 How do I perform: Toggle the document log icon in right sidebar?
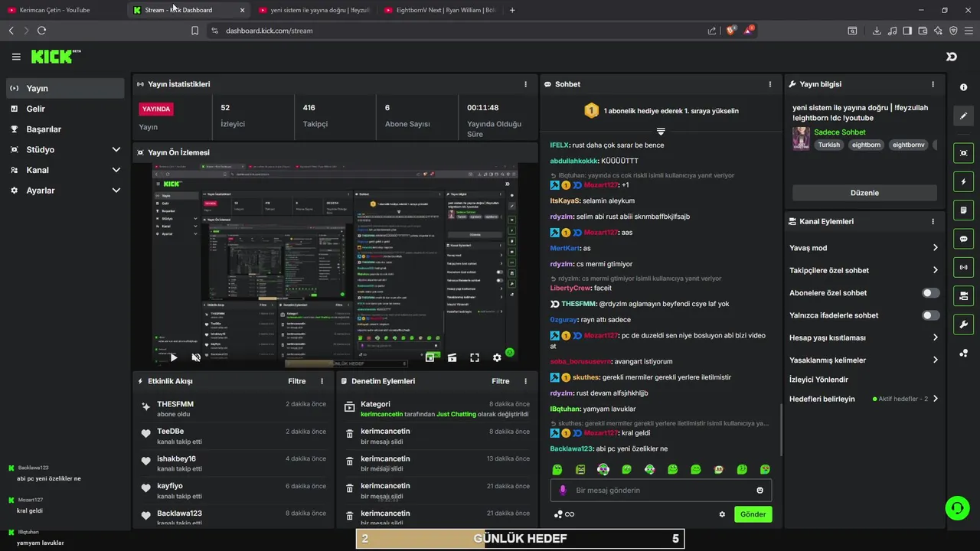(963, 210)
